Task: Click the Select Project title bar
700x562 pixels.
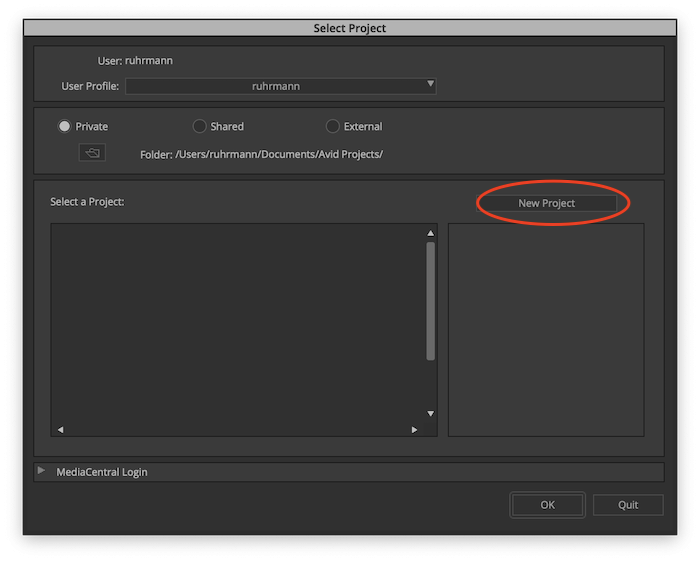Action: 350,28
